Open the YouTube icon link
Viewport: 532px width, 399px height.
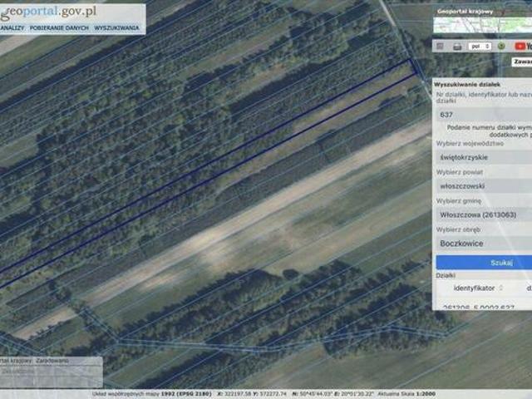523,47
